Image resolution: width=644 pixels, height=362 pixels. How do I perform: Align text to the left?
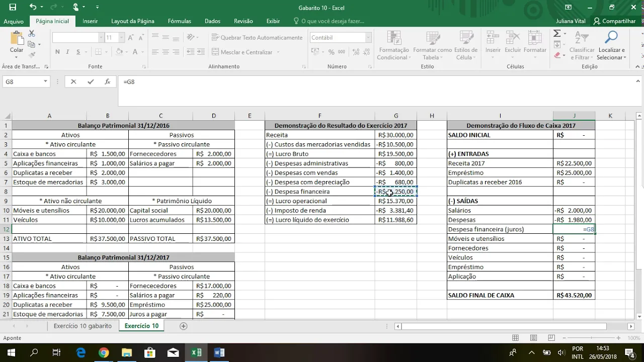(x=155, y=52)
